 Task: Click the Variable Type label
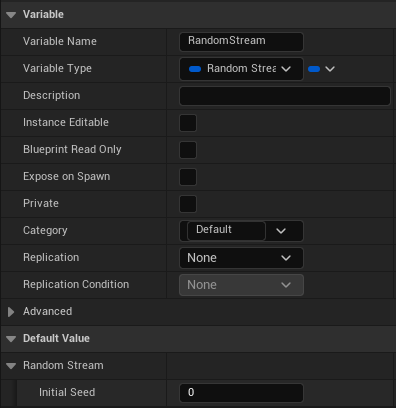(x=57, y=68)
